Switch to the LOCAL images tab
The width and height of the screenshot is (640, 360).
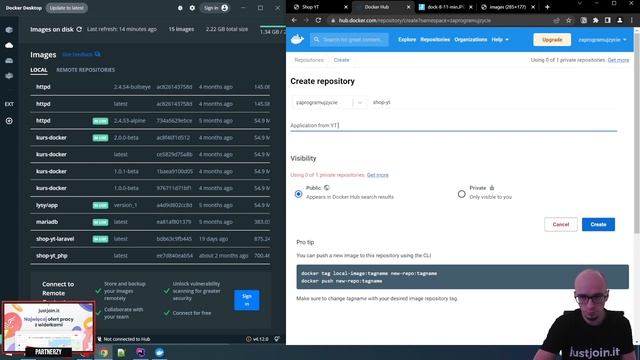pyautogui.click(x=39, y=70)
